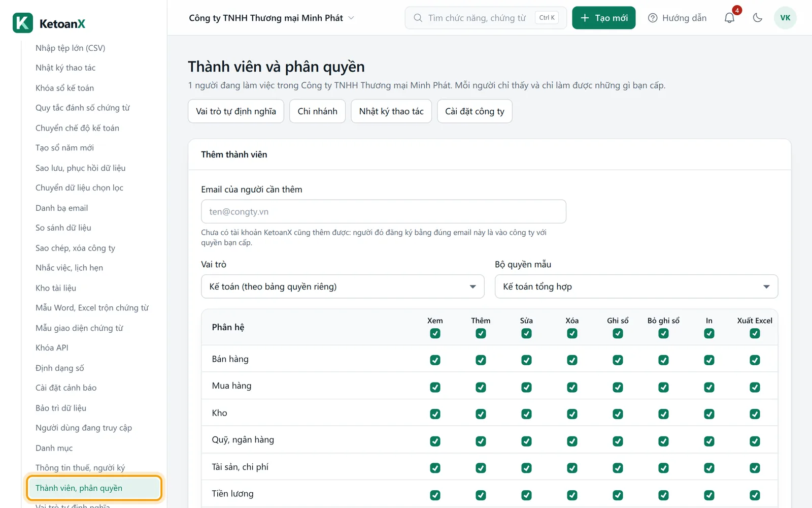The height and width of the screenshot is (508, 812).
Task: Open the VK user avatar menu
Action: [785, 18]
